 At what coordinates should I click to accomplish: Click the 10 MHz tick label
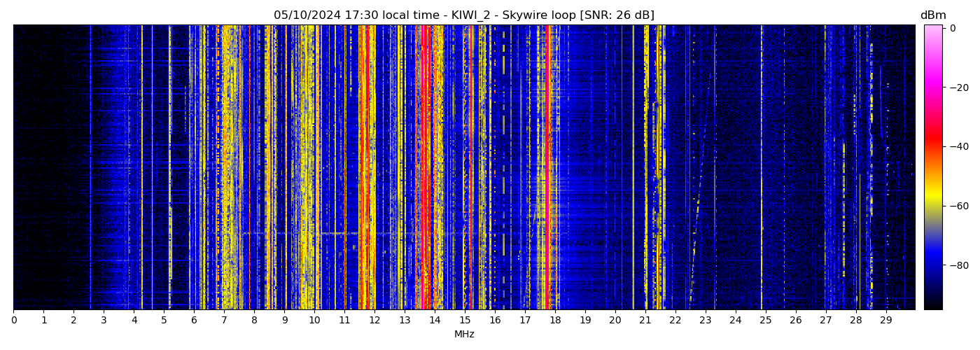click(314, 320)
